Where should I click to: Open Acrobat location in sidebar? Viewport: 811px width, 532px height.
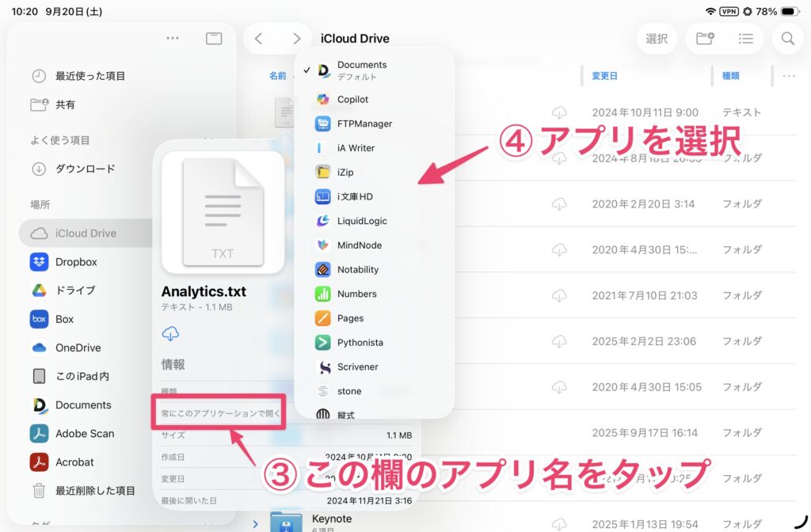(62, 462)
